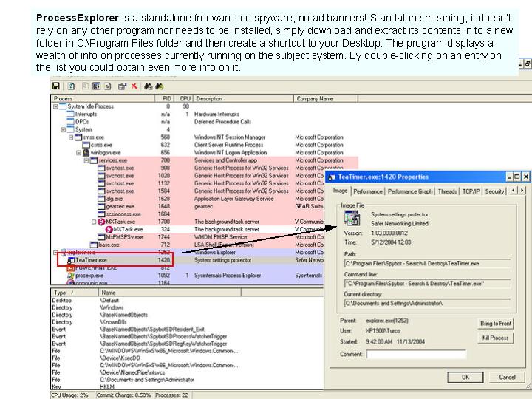This screenshot has height=399, width=532.
Task: Click the blue columns toolbar icon
Action: coord(97,86)
